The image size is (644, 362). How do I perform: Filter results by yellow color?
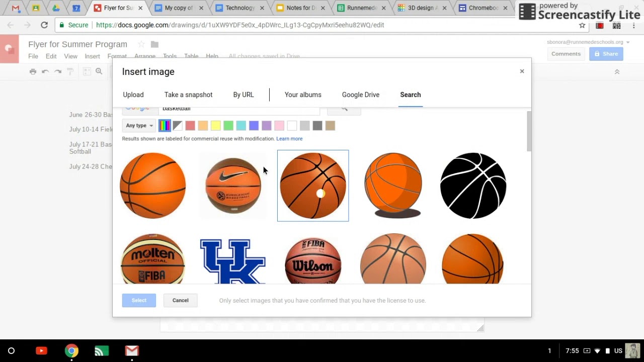pyautogui.click(x=215, y=126)
